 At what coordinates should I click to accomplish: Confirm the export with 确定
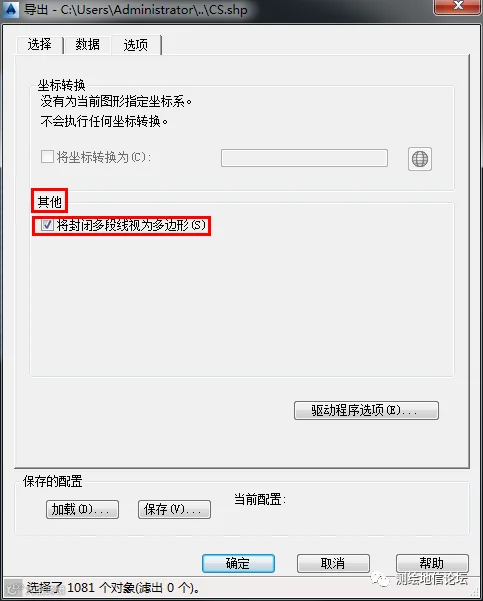(238, 563)
